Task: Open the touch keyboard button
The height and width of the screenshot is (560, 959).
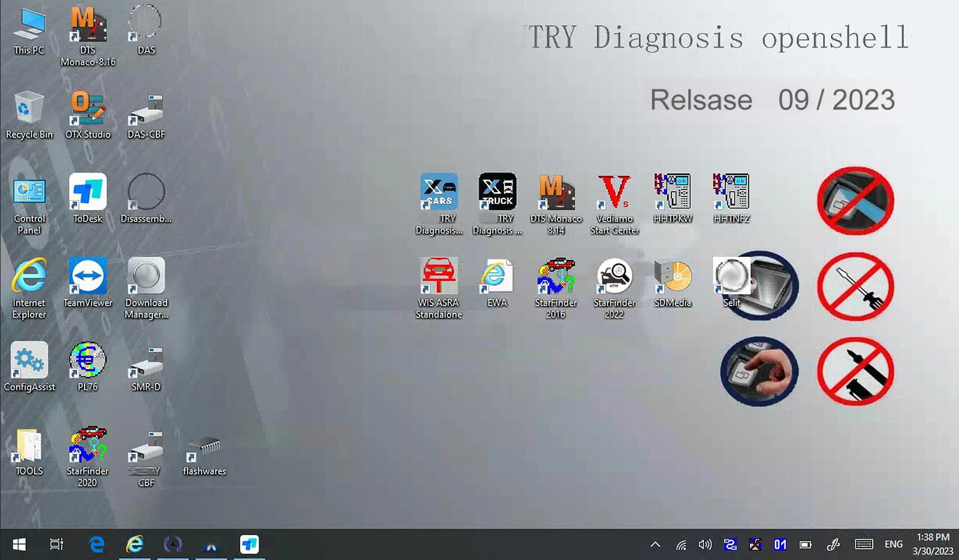Action: point(864,544)
